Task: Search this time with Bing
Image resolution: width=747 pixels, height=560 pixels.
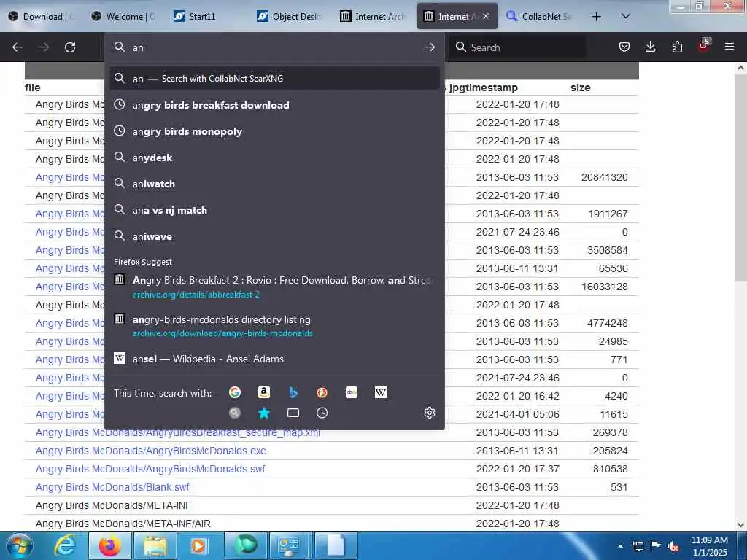Action: click(x=293, y=392)
